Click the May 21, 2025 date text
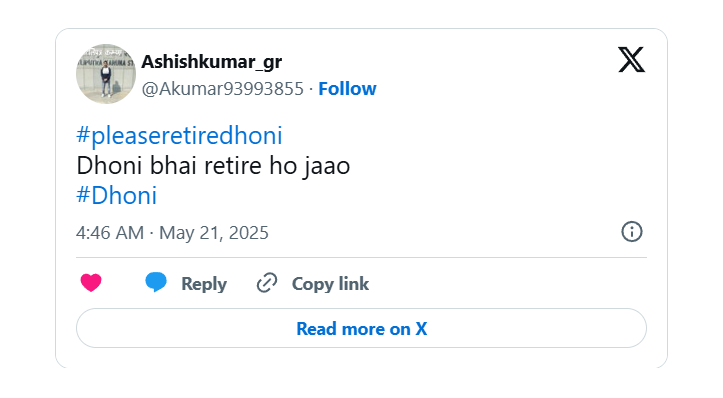 [x=213, y=233]
